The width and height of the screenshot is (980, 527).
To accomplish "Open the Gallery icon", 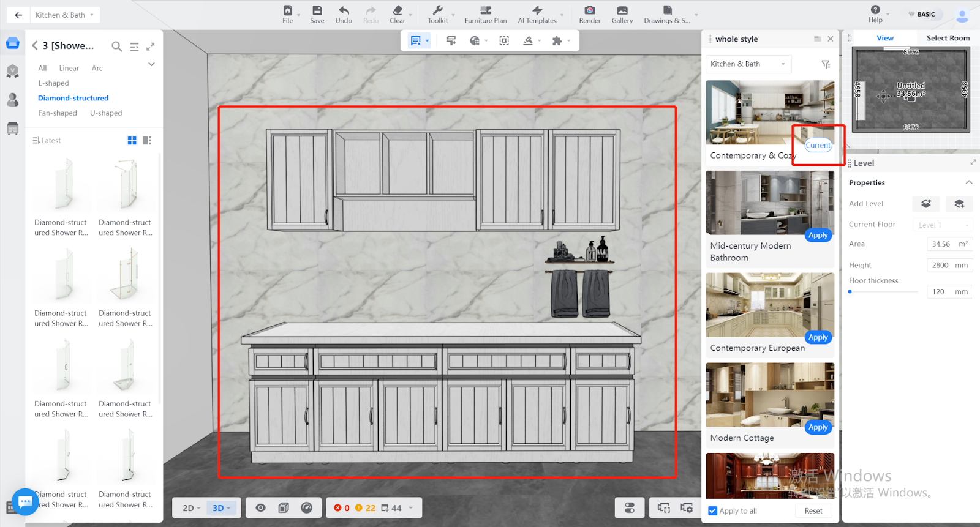I will tap(622, 11).
